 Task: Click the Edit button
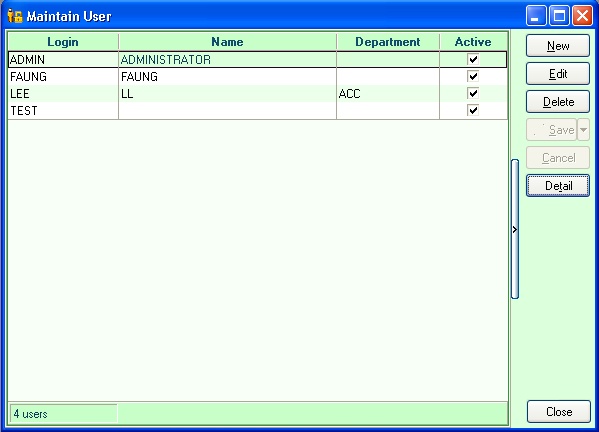(x=558, y=74)
